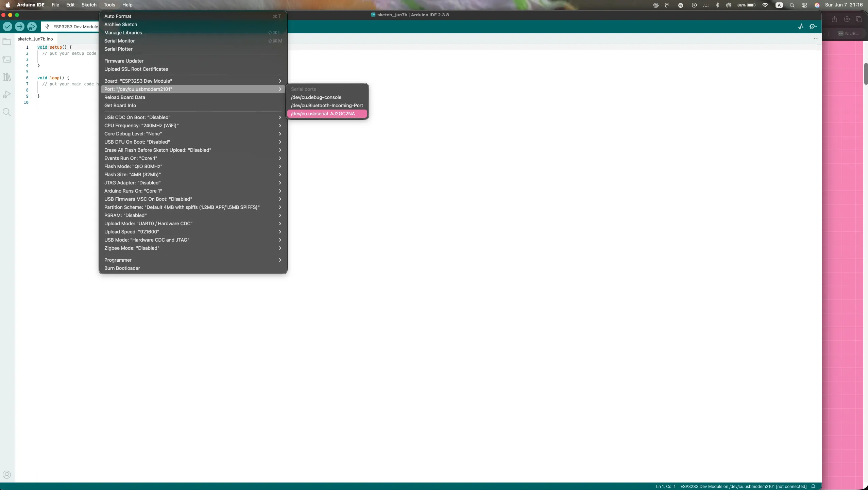Open the Debug sidebar panel icon

[x=7, y=95]
